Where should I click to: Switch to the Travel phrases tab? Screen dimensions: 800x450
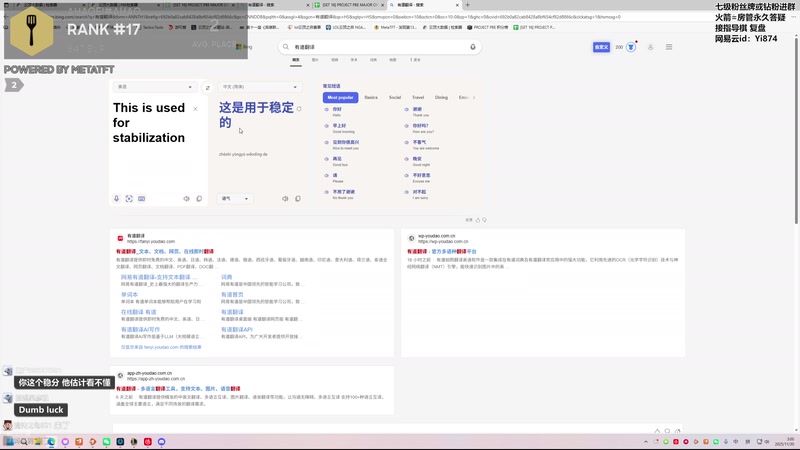(x=418, y=97)
